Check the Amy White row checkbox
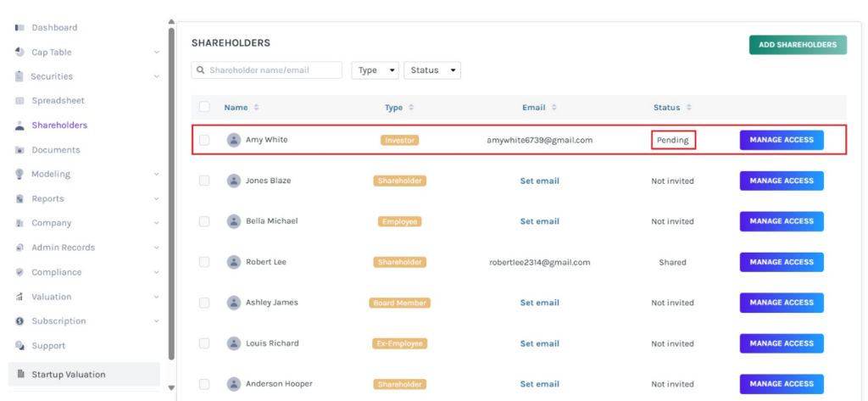This screenshot has height=401, width=868. (x=204, y=140)
